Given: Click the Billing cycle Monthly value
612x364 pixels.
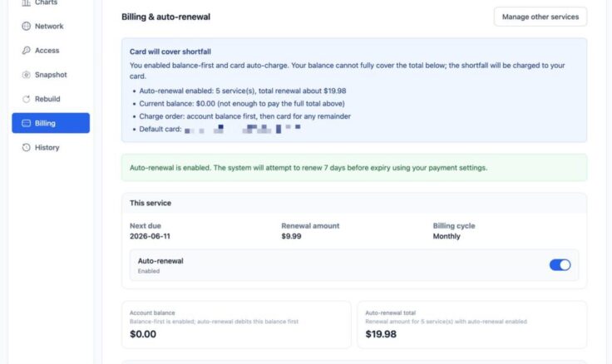Looking at the screenshot, I should 447,236.
